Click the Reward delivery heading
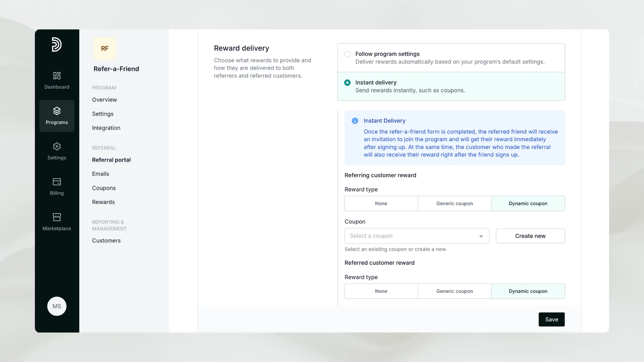 pyautogui.click(x=241, y=48)
